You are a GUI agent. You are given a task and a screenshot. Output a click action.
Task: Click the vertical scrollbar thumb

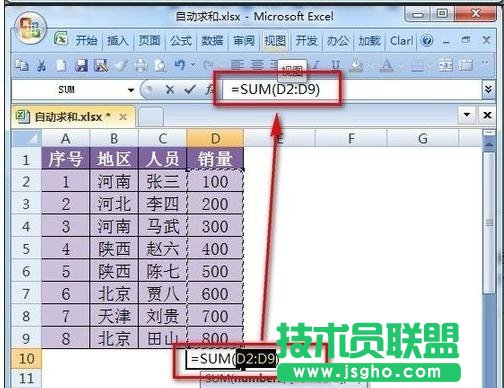coord(489,223)
